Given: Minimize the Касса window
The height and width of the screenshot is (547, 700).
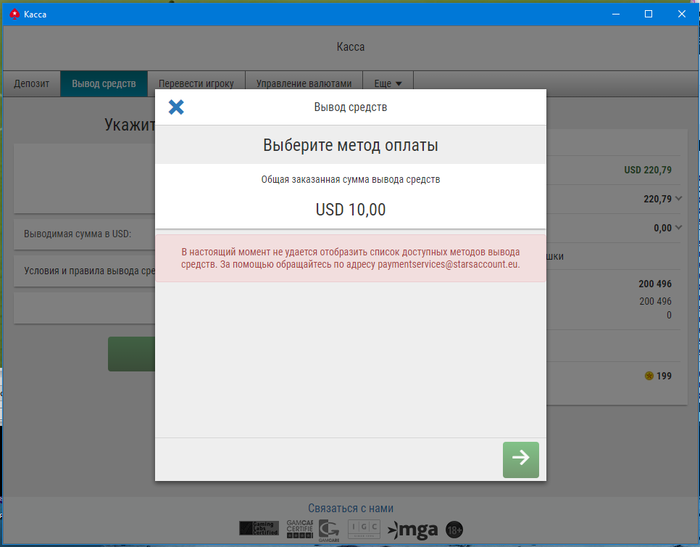Looking at the screenshot, I should (x=616, y=14).
